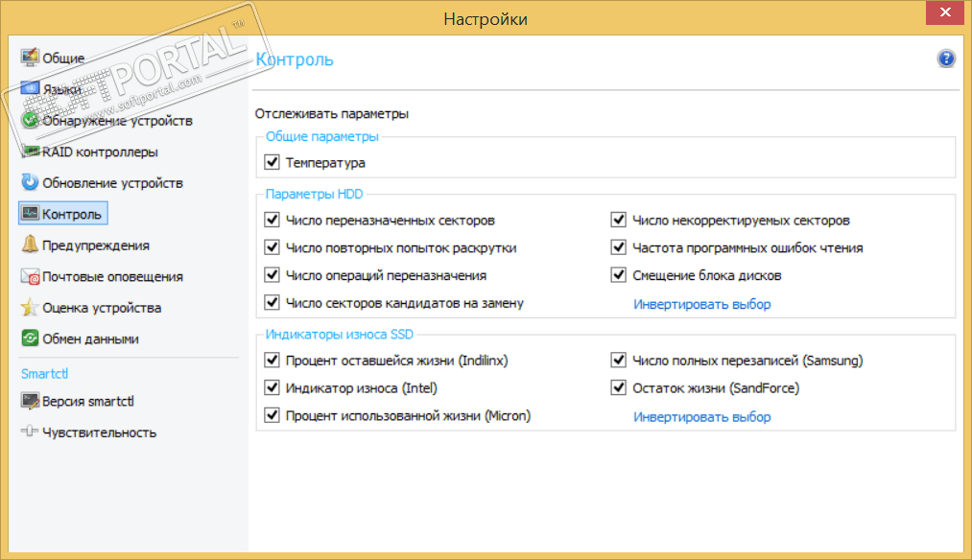Click the Предупреждения bell icon

click(29, 245)
